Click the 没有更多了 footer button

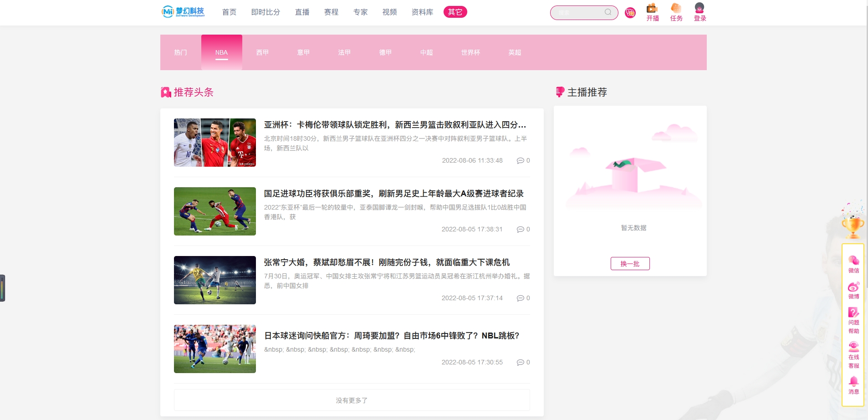[x=352, y=400]
